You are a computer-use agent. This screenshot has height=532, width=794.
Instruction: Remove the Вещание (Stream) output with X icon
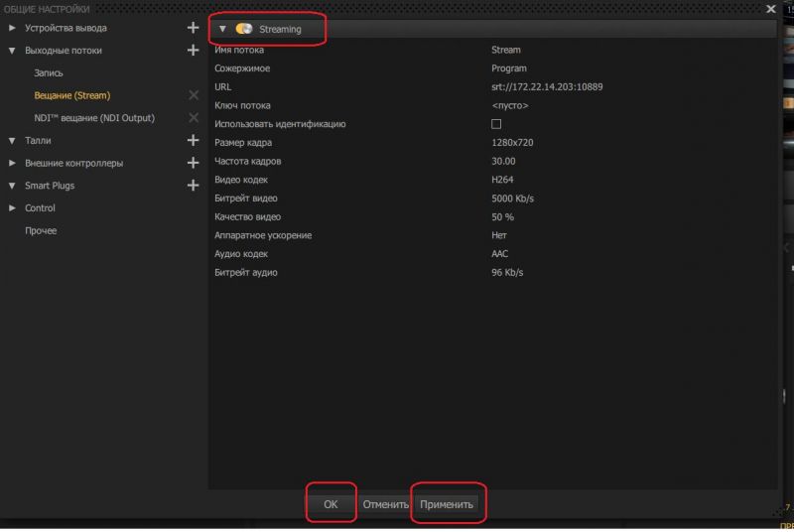pyautogui.click(x=194, y=95)
